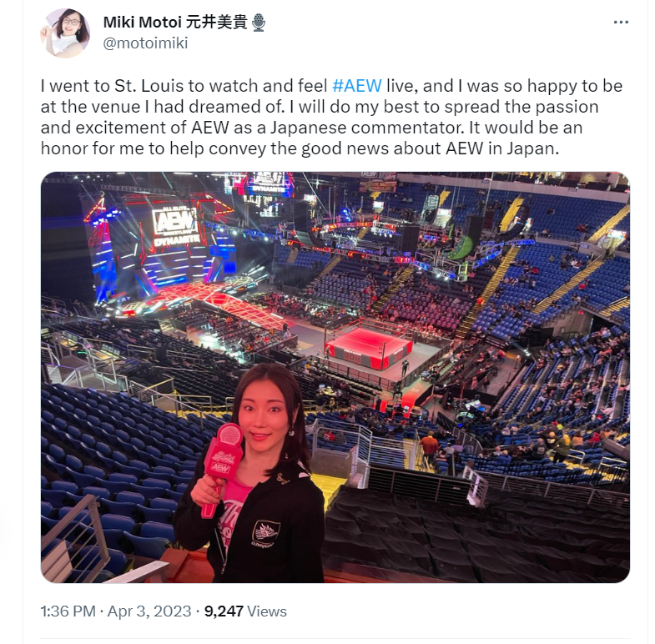Open the three-dot more options menu
655x644 pixels.
[621, 23]
